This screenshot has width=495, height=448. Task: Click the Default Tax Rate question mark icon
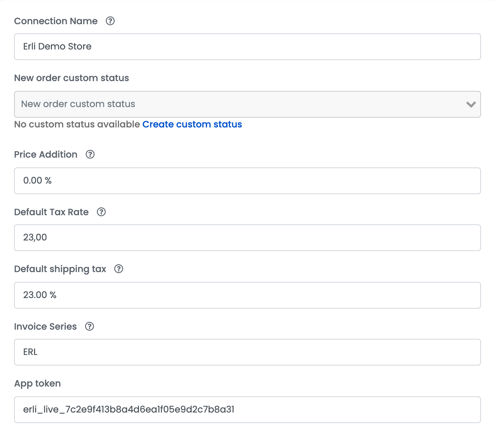click(101, 212)
